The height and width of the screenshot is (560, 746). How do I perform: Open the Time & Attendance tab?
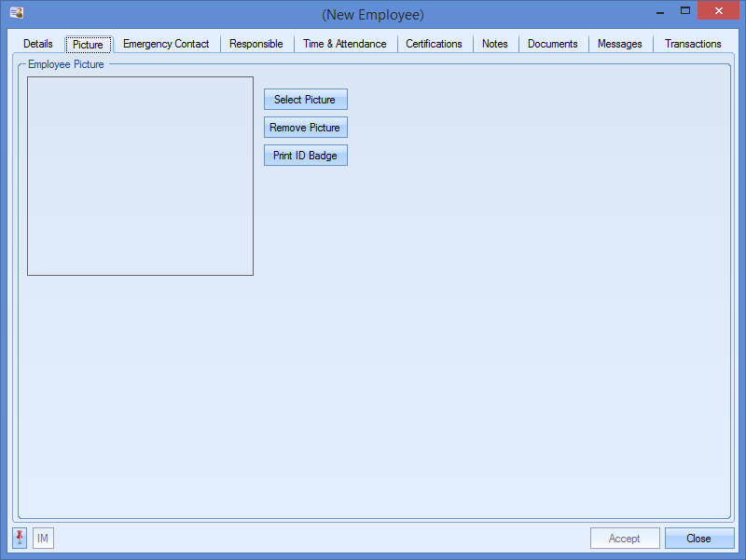click(345, 44)
